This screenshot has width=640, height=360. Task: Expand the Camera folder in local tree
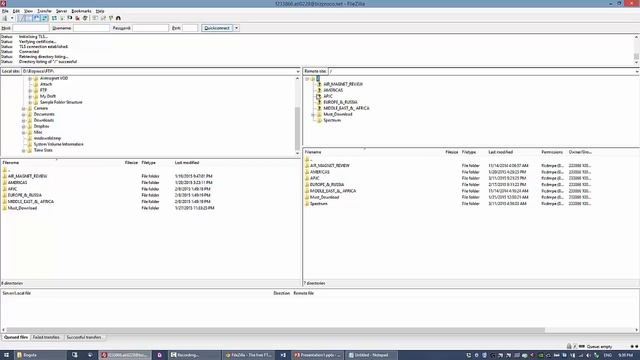[x=24, y=109]
